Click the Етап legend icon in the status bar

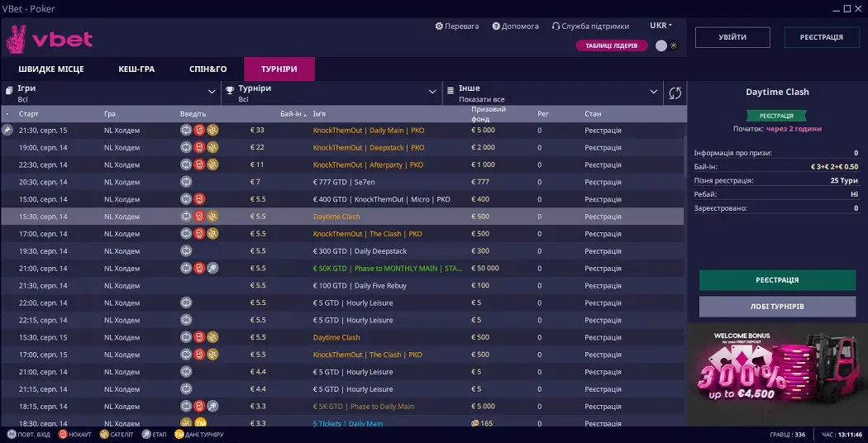point(146,434)
